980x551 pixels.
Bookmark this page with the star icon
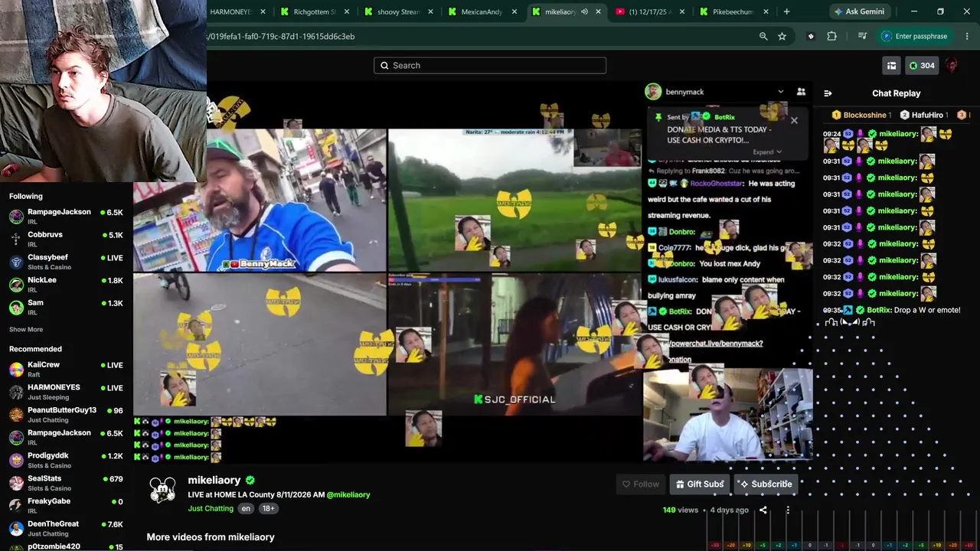(x=782, y=36)
